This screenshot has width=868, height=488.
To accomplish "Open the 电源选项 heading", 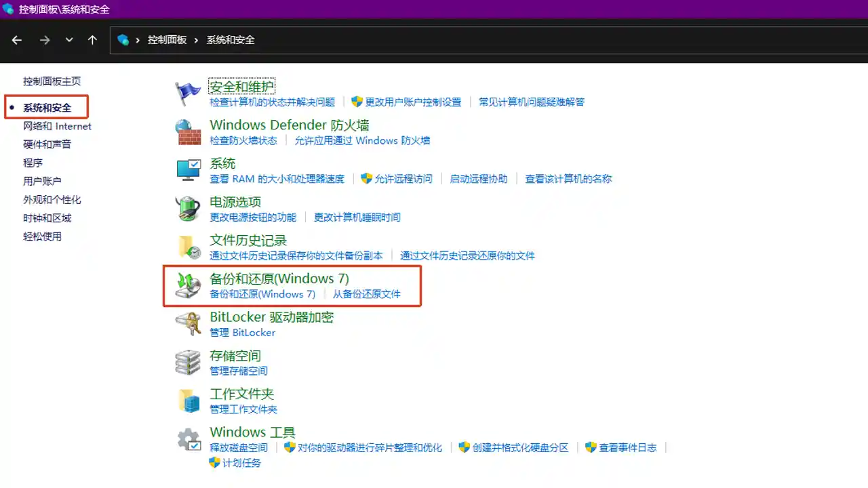I will click(235, 202).
